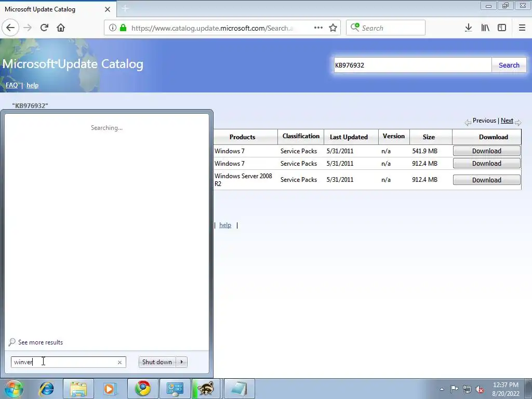
Task: Sort by Size column header
Action: click(429, 137)
